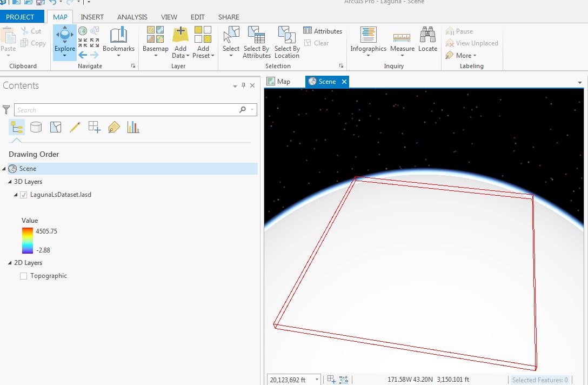This screenshot has height=385, width=588.
Task: Close the Scene view tab
Action: pyautogui.click(x=344, y=82)
